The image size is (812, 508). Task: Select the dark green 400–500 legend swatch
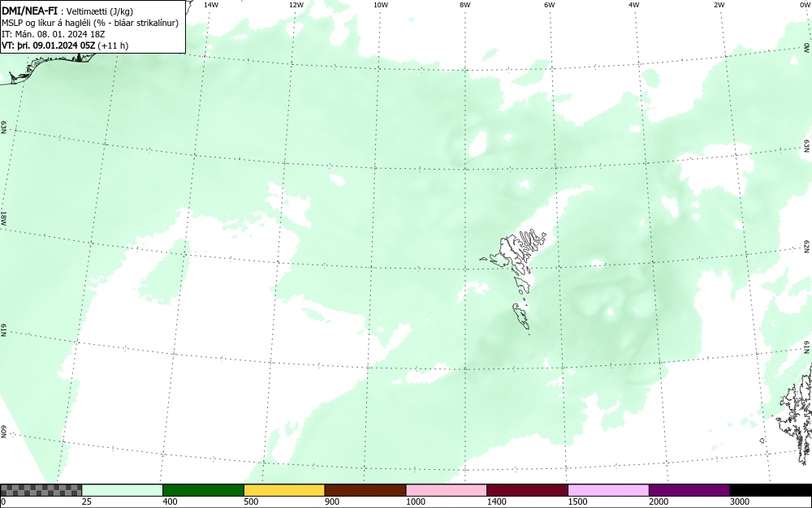pyautogui.click(x=203, y=490)
